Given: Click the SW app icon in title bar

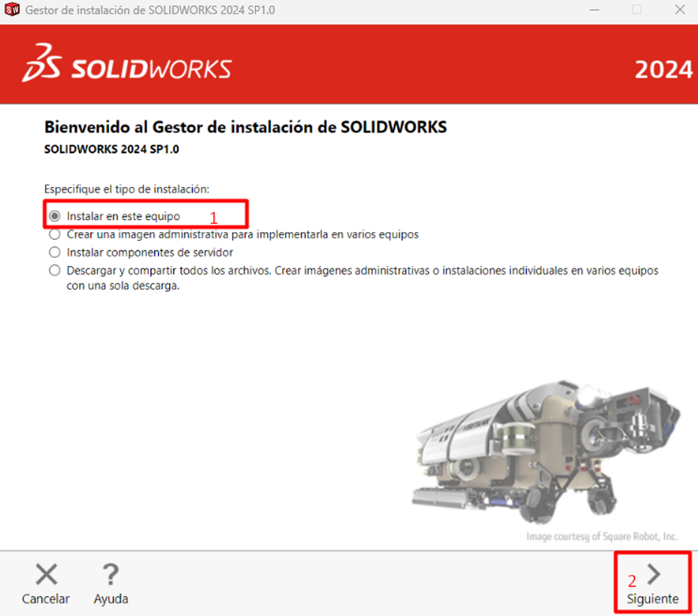Looking at the screenshot, I should pos(12,9).
